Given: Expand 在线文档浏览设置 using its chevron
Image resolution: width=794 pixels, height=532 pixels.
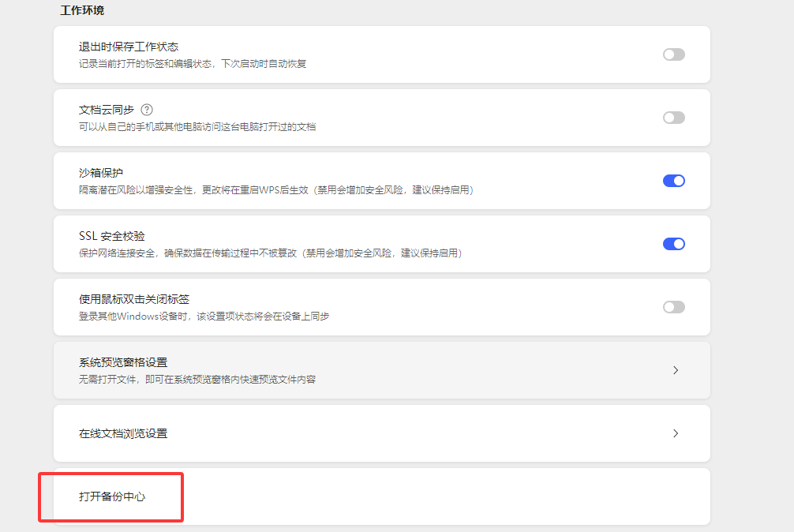Looking at the screenshot, I should [675, 433].
